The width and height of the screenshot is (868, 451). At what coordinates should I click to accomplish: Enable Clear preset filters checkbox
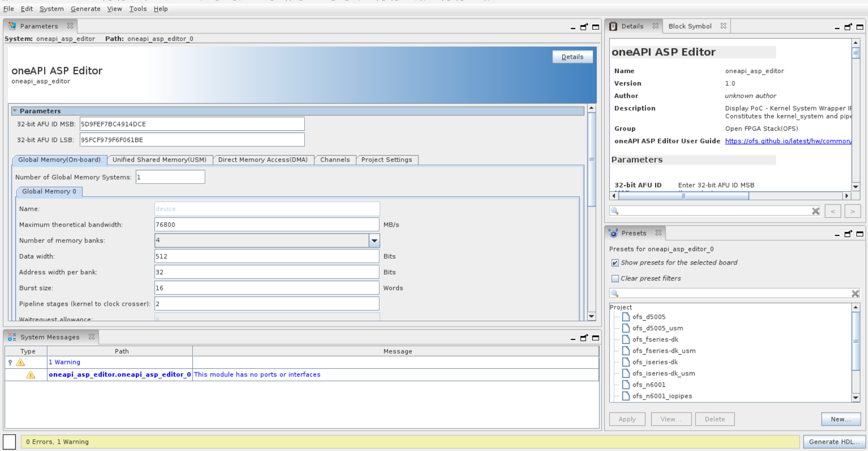615,279
